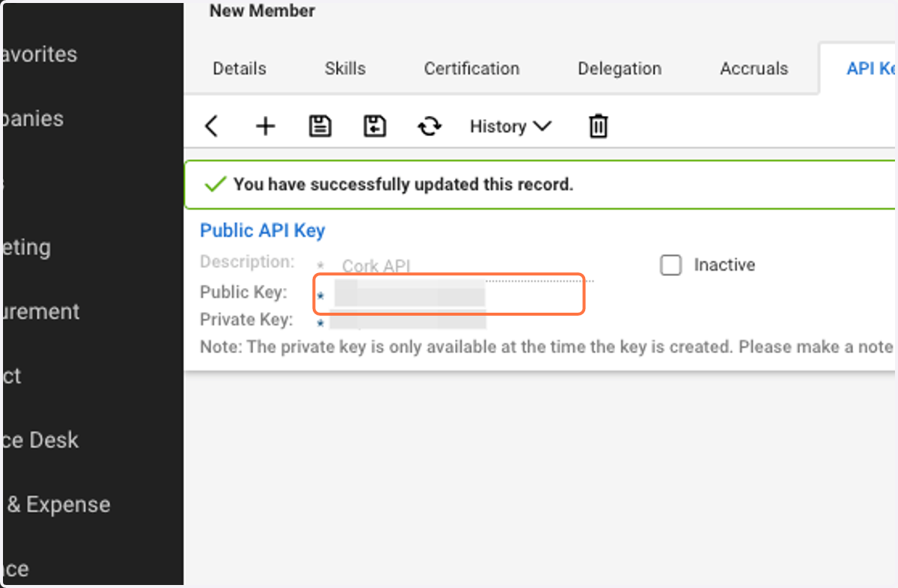Click the successfully updated record message
This screenshot has width=898, height=588.
click(x=403, y=184)
